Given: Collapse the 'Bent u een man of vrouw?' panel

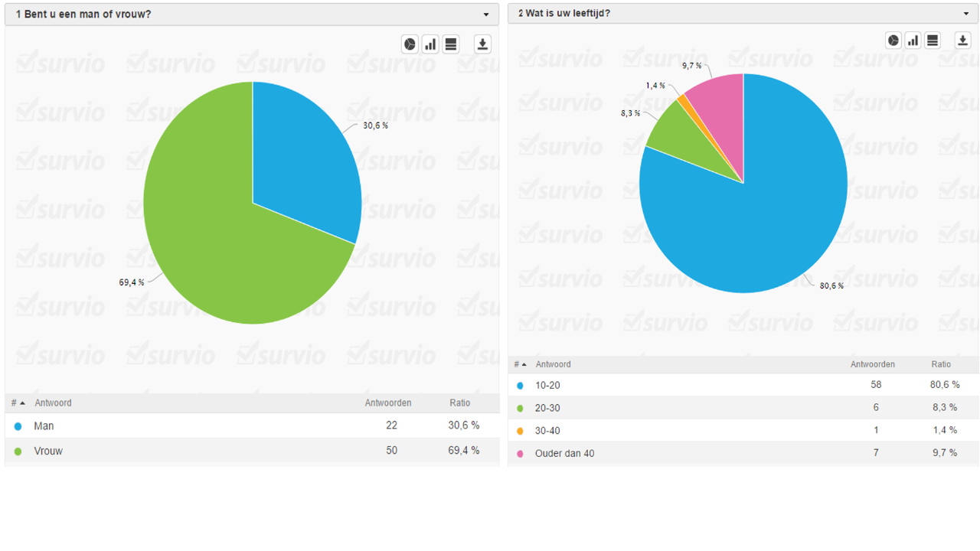Looking at the screenshot, I should [485, 15].
